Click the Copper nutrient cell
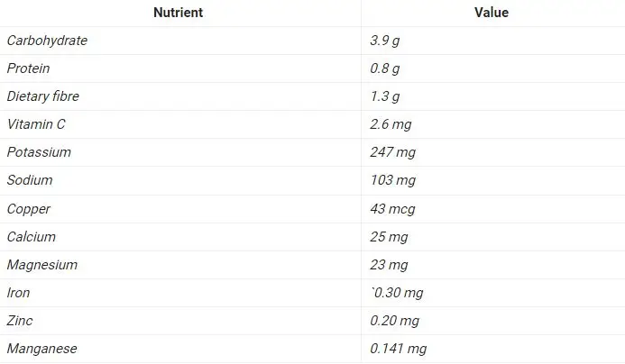 29,209
